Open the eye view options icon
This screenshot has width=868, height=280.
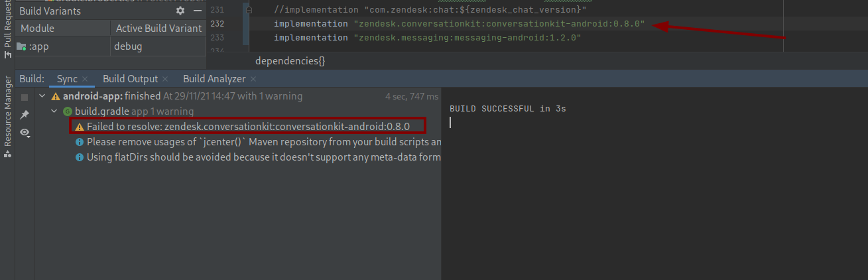[25, 133]
